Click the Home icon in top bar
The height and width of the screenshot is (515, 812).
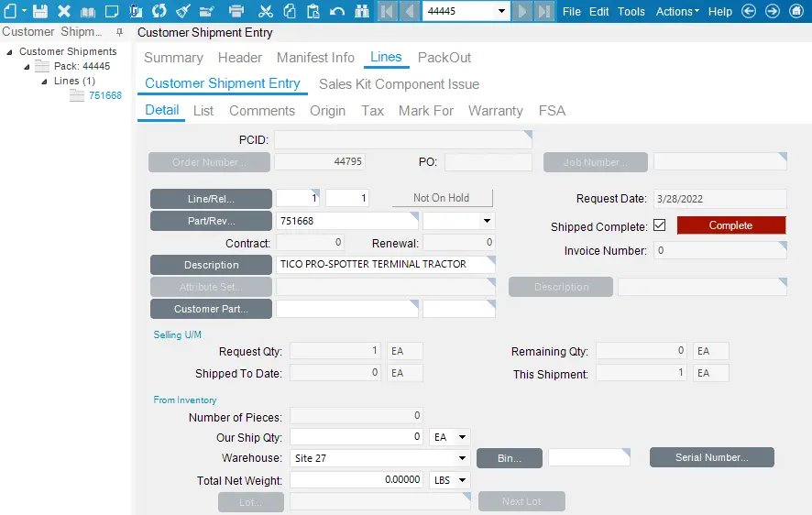pos(796,12)
